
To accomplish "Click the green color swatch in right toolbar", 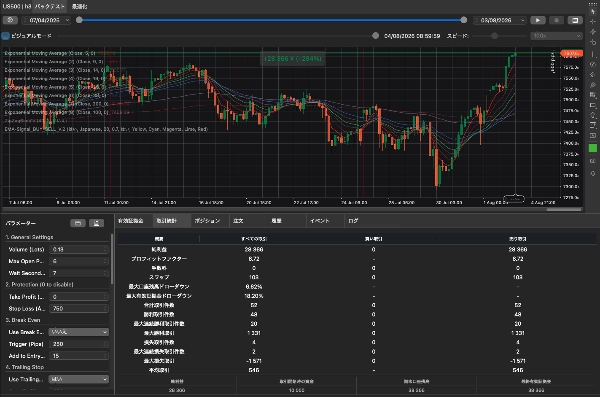I will point(593,148).
